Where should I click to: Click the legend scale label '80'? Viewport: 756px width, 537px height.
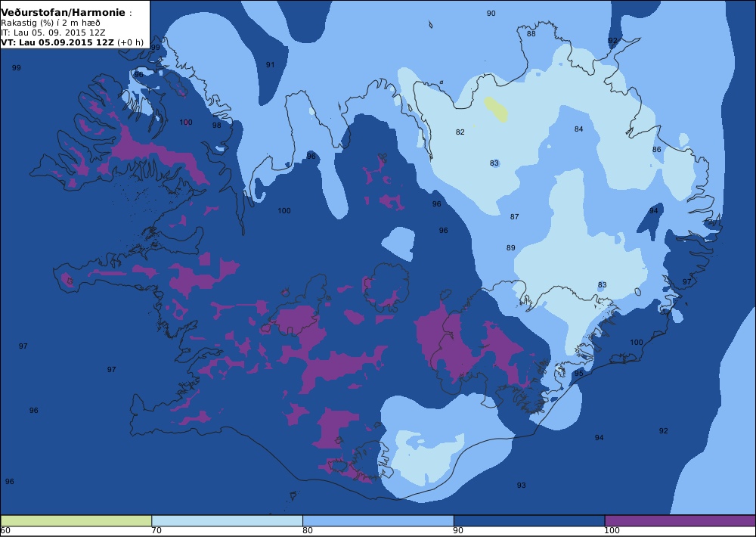(308, 531)
